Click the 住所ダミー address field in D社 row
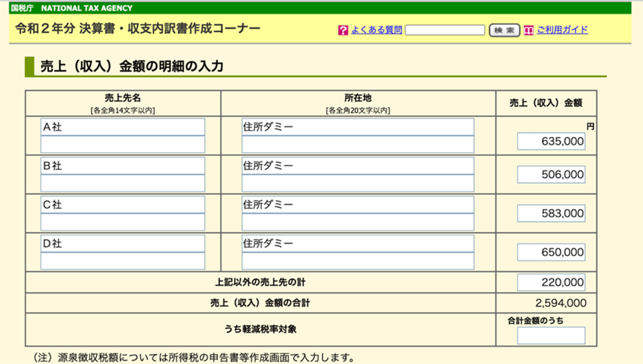This screenshot has width=643, height=364. point(358,243)
